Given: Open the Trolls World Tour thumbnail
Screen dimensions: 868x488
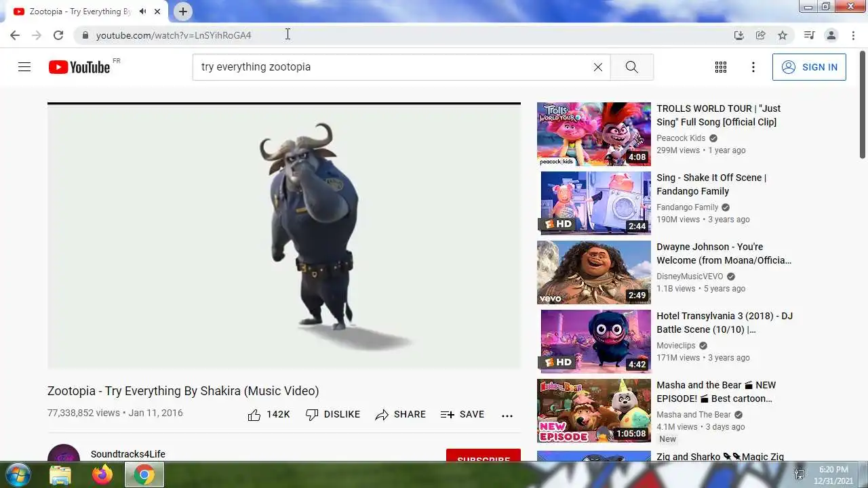Looking at the screenshot, I should click(x=594, y=134).
